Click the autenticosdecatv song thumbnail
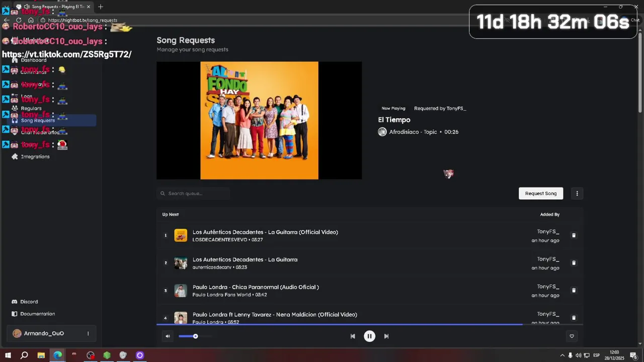Screen dimensions: 644x362 tap(181, 263)
